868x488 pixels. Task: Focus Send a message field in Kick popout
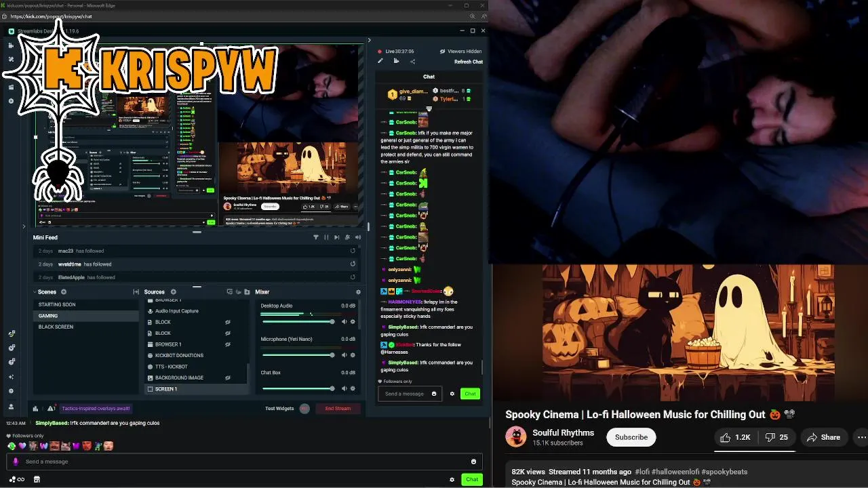point(244,462)
